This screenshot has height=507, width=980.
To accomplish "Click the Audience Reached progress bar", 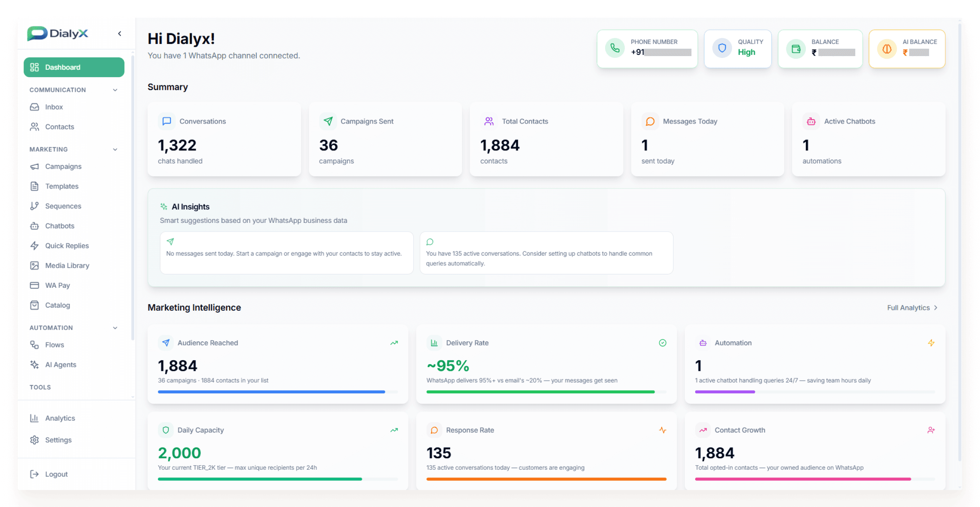I will pyautogui.click(x=278, y=392).
